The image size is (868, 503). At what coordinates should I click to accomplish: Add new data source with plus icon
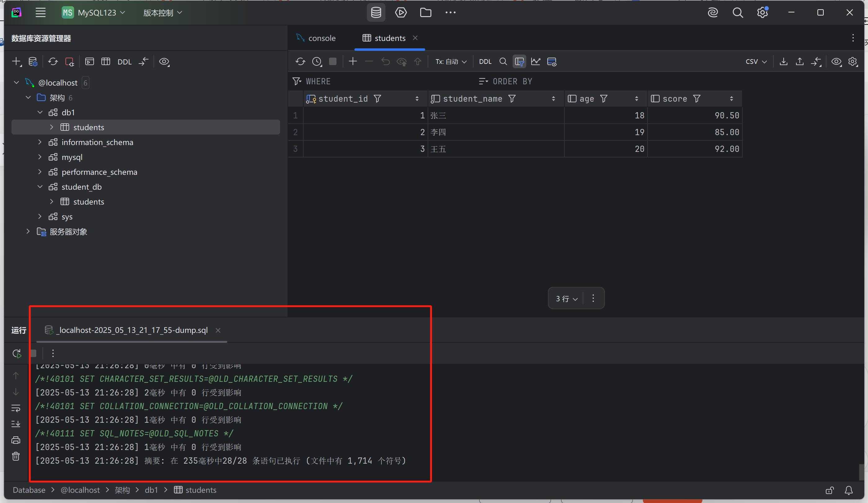16,62
